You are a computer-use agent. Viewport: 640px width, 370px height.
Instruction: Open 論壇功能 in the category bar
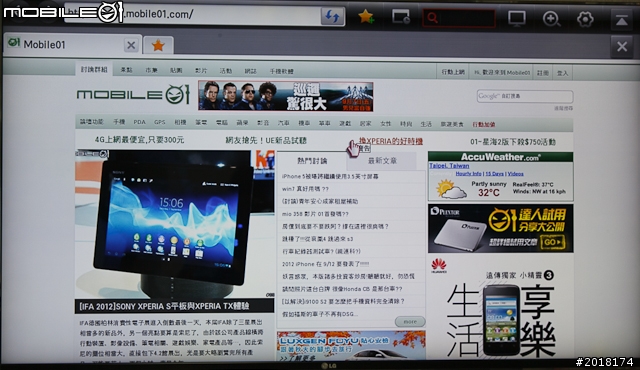[92, 122]
